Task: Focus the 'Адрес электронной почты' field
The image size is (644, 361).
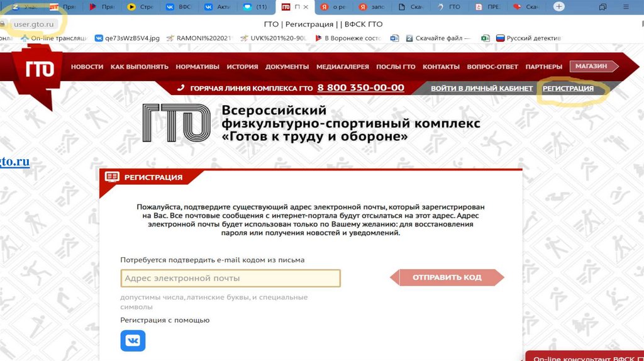Action: coord(230,278)
